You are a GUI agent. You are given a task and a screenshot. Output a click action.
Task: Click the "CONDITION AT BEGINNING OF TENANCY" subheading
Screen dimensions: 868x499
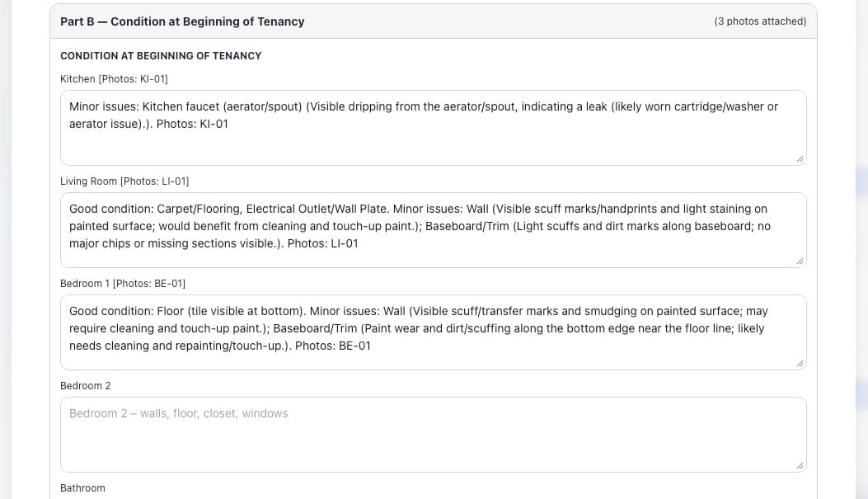tap(161, 56)
